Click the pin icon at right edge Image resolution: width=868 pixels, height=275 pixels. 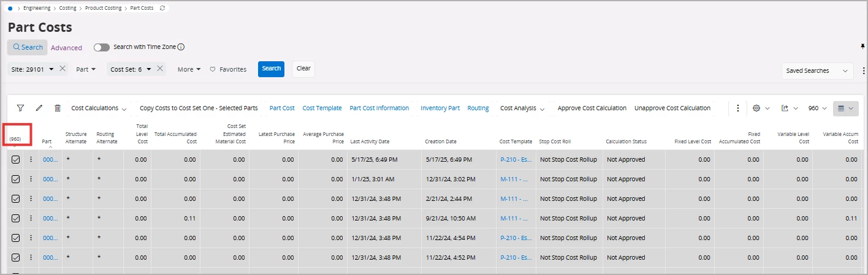click(863, 47)
